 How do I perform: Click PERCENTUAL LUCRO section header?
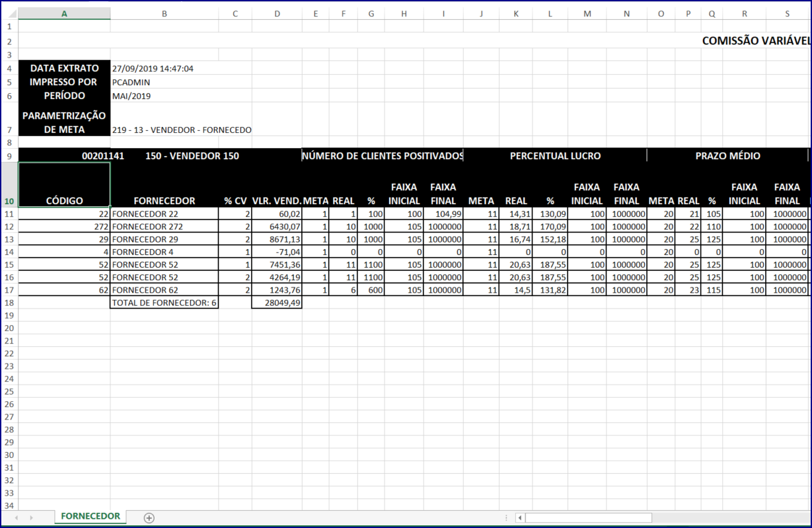[x=555, y=156]
